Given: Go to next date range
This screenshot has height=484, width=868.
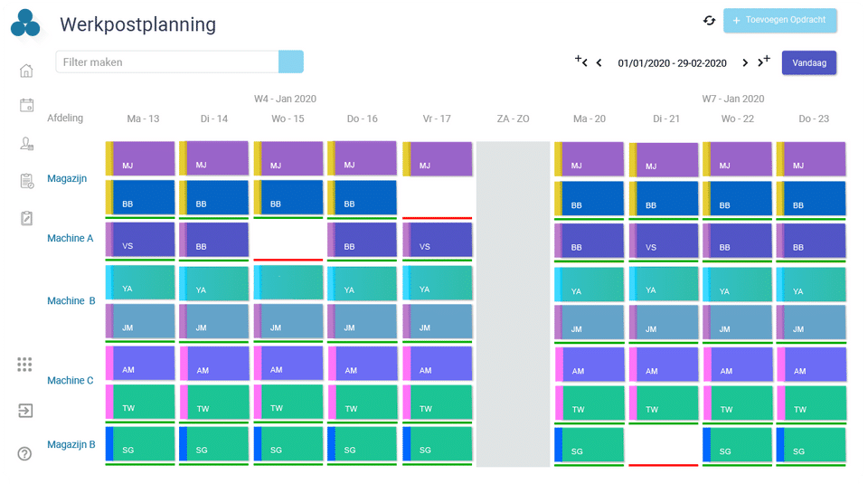Looking at the screenshot, I should pos(745,63).
